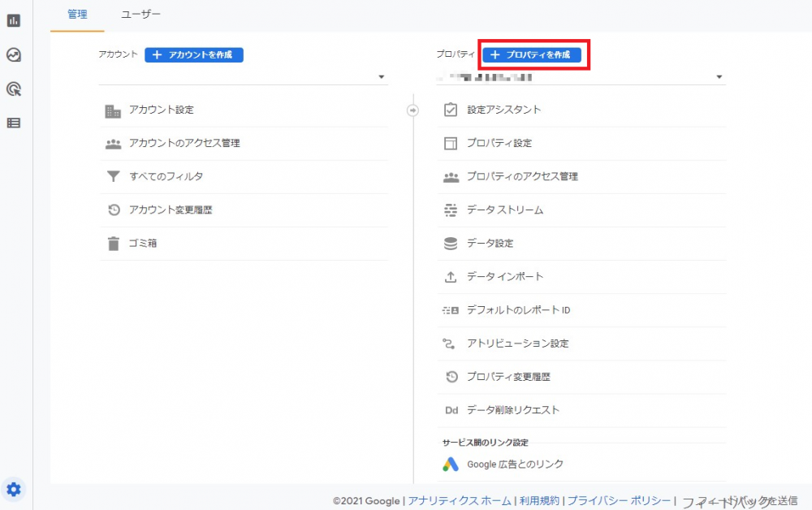Switch to the ユーザー tab

(140, 15)
